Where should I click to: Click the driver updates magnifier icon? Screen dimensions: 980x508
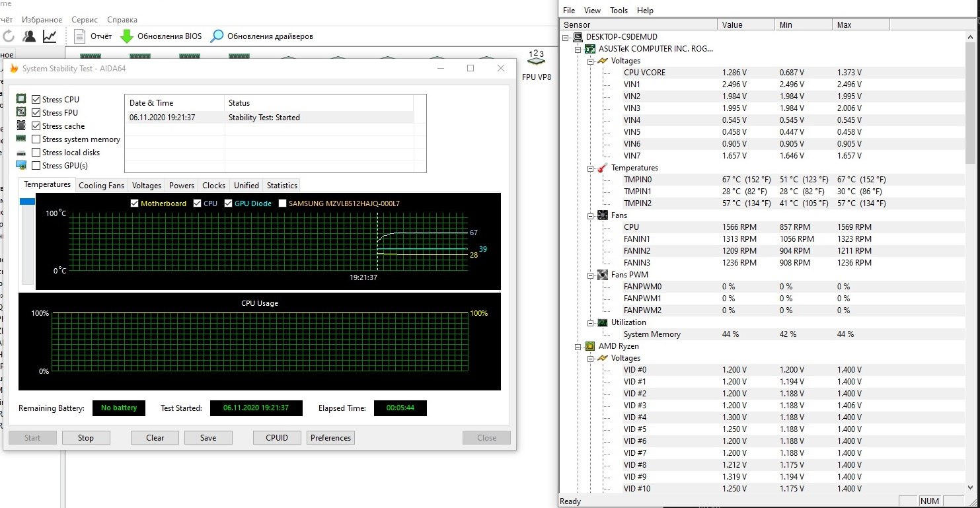216,36
